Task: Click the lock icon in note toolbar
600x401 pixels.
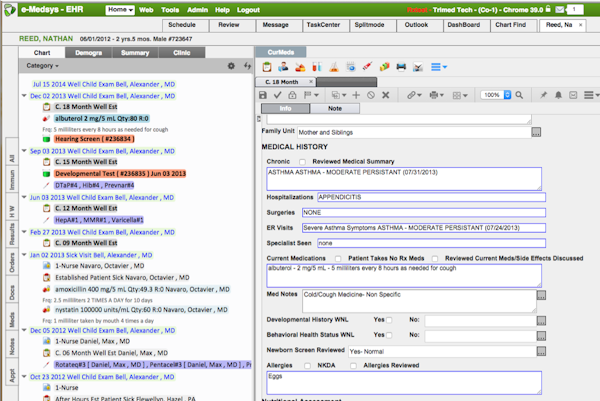Action: (292, 95)
